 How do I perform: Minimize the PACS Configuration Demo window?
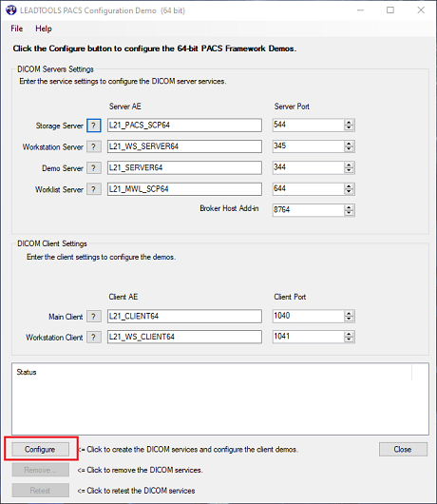coord(361,10)
